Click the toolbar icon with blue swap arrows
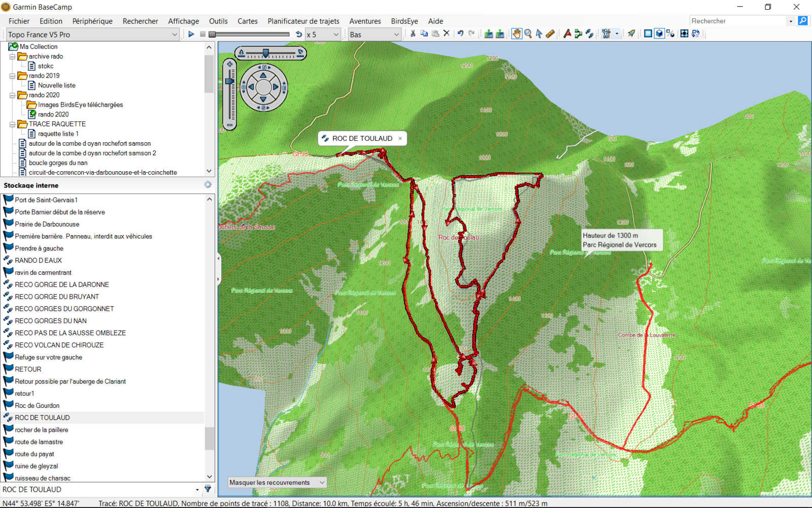Image resolution: width=812 pixels, height=508 pixels. 696,34
